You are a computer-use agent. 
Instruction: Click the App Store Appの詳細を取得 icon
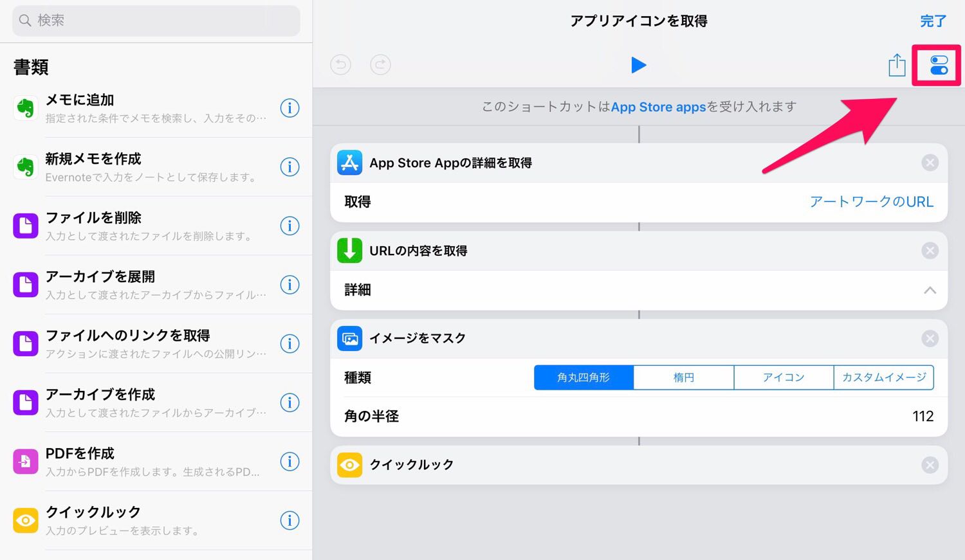point(349,163)
